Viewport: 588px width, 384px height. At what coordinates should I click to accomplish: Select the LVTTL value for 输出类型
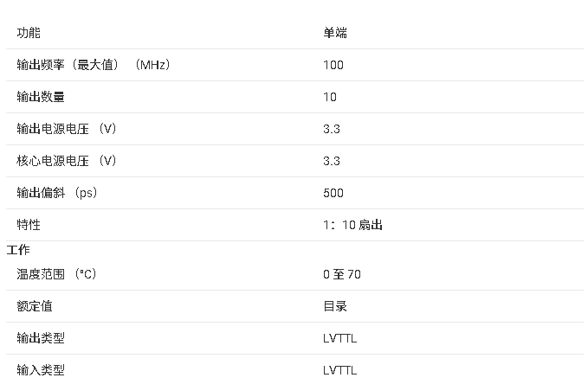pos(339,338)
